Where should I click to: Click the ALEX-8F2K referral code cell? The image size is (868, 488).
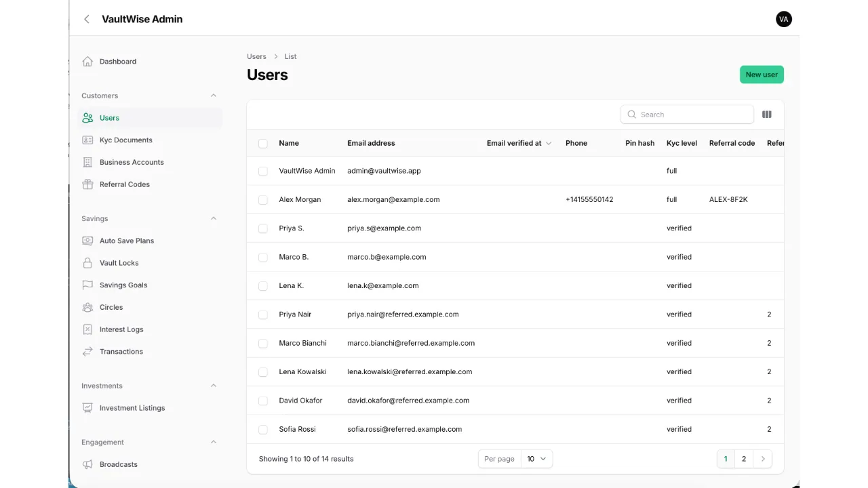[x=728, y=200]
